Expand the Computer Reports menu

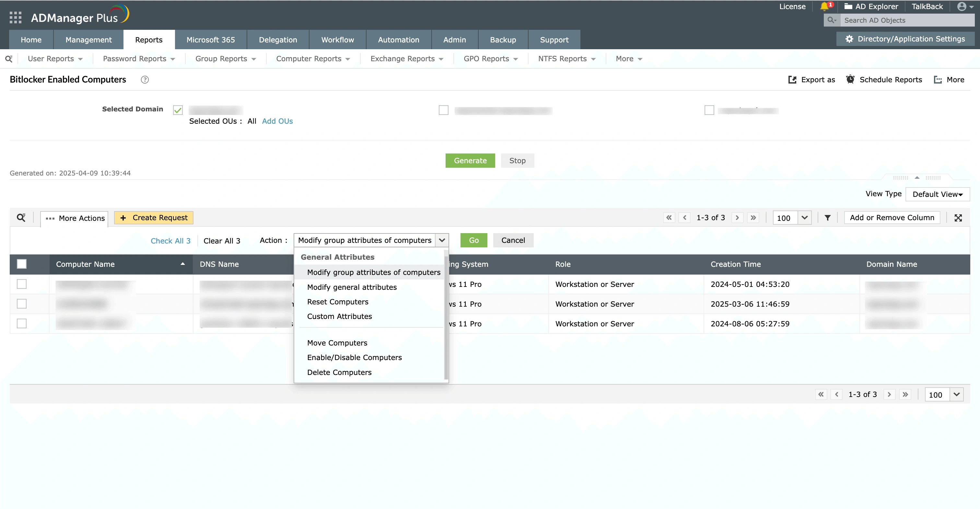(313, 59)
